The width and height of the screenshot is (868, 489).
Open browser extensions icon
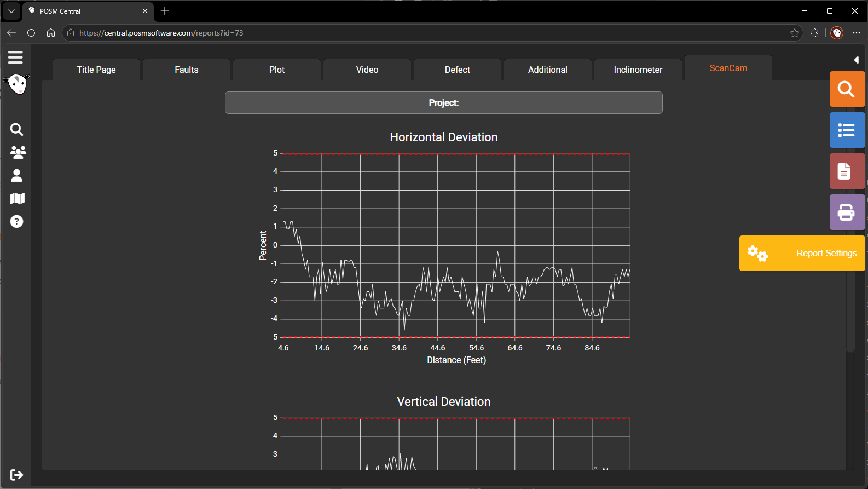814,33
